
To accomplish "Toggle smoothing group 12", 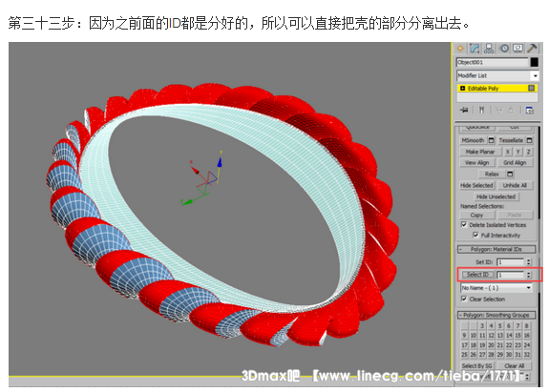I will (x=491, y=335).
